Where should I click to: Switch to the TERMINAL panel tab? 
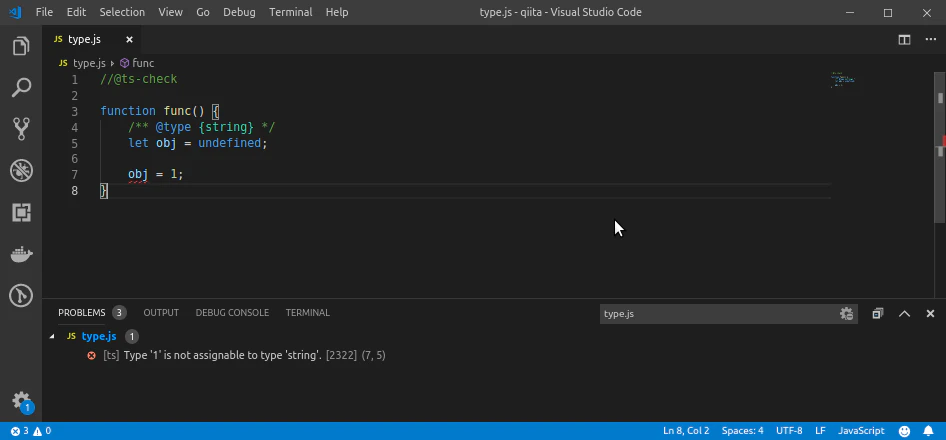pos(308,313)
